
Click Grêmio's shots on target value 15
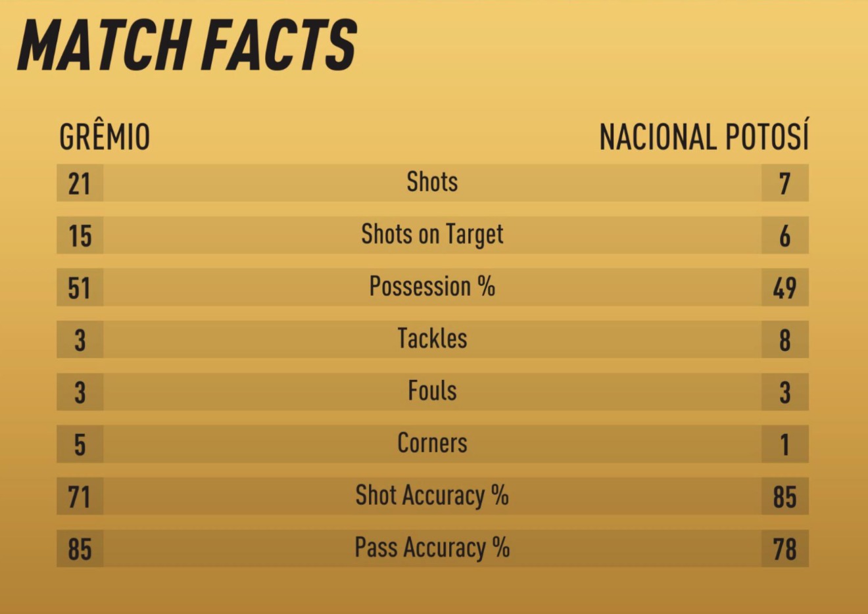pyautogui.click(x=80, y=236)
